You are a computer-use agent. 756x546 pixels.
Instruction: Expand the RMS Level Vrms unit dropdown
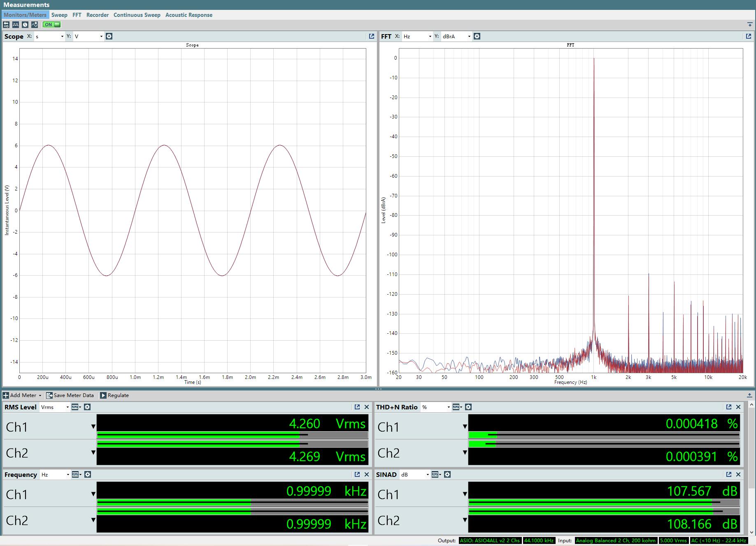click(x=55, y=407)
